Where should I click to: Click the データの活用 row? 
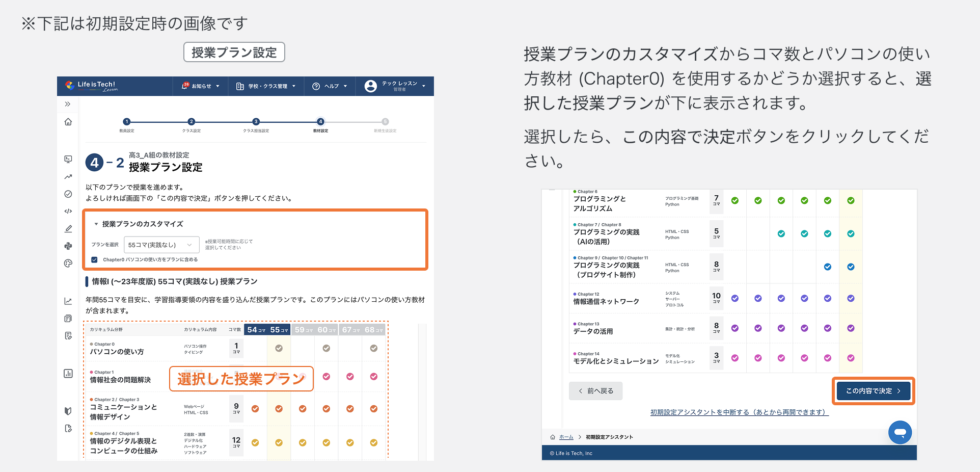pos(716,328)
